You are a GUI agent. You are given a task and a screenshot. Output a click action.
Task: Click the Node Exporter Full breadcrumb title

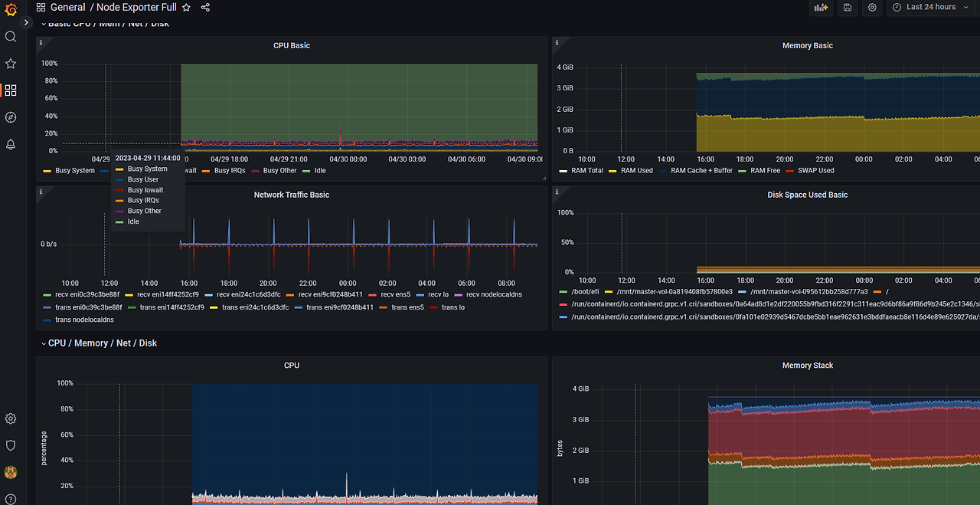click(x=136, y=8)
